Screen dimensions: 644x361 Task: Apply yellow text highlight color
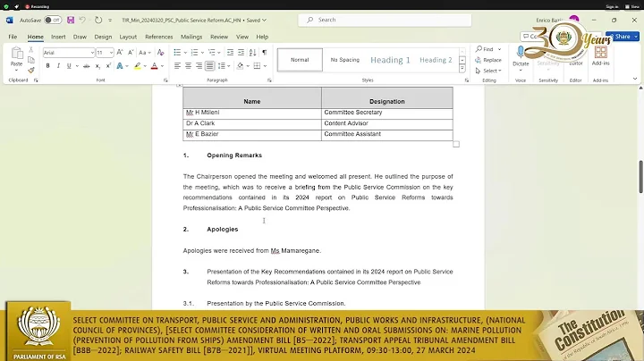click(137, 65)
